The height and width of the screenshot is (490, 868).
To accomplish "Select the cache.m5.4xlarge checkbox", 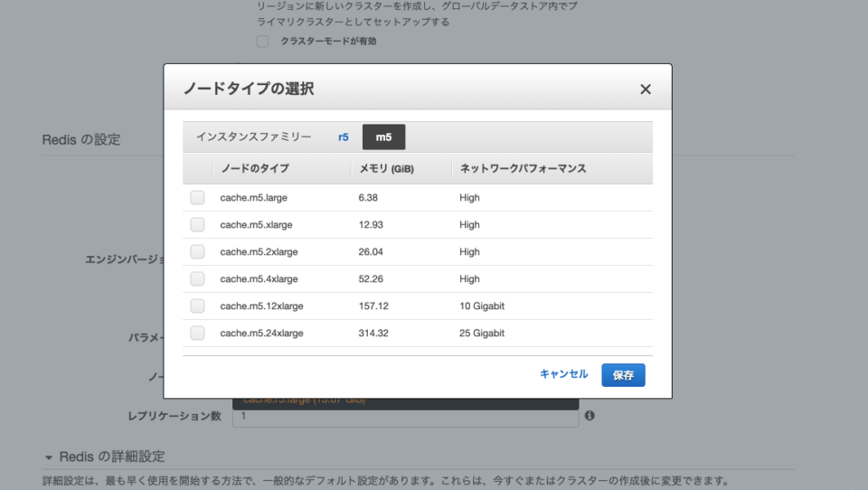I will point(197,278).
